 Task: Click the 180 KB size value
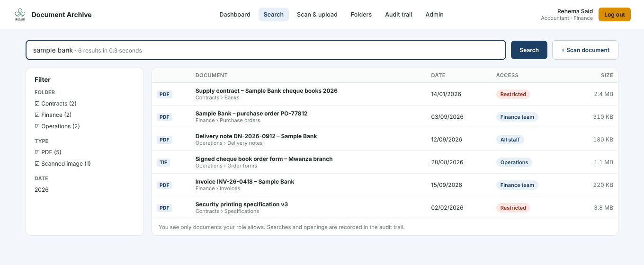tap(603, 140)
